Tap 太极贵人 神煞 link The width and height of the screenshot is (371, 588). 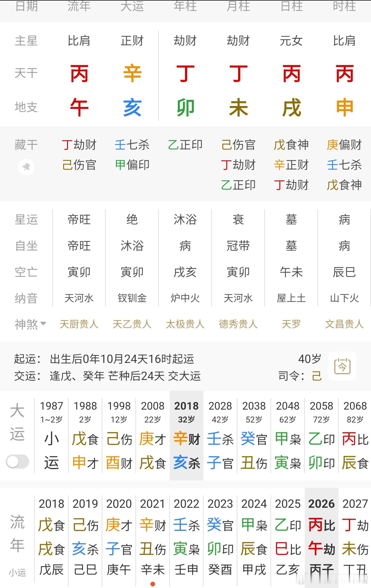(185, 324)
